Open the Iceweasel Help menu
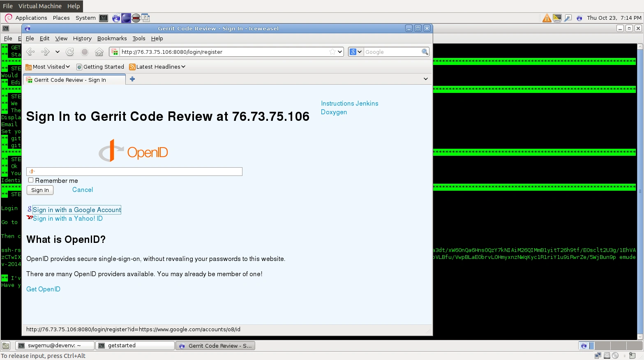 coord(157,38)
